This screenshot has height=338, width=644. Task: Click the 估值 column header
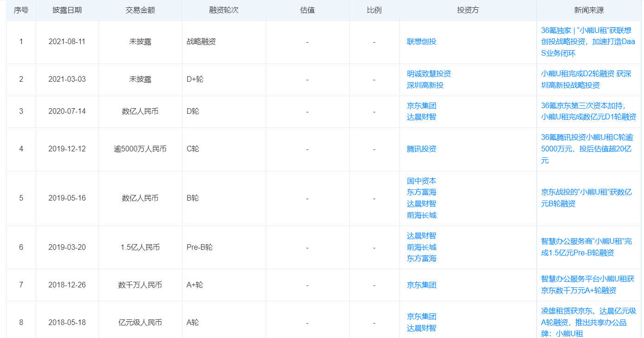coord(307,10)
